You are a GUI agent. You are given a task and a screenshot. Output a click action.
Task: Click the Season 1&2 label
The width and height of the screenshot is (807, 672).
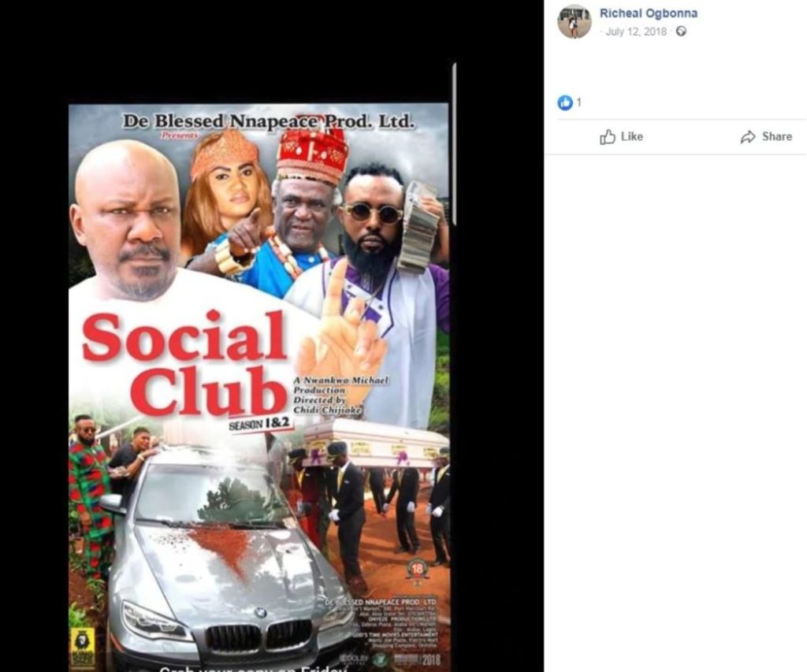(x=260, y=424)
